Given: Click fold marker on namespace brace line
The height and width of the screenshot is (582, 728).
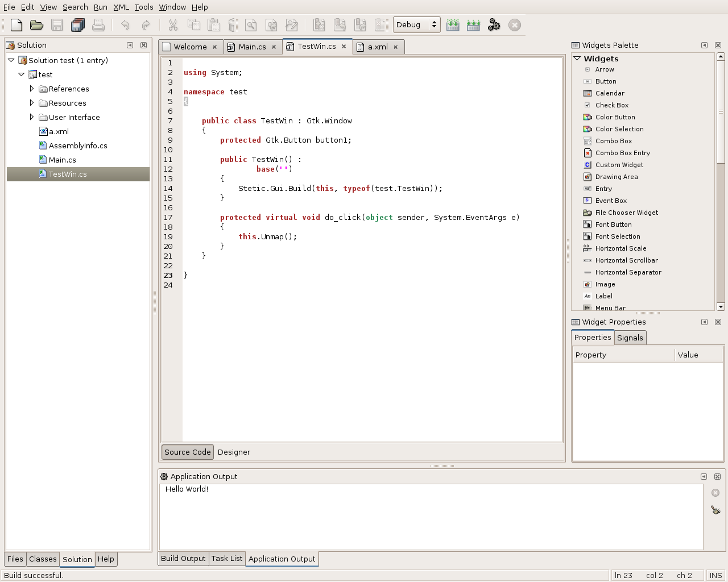Looking at the screenshot, I should tap(186, 101).
